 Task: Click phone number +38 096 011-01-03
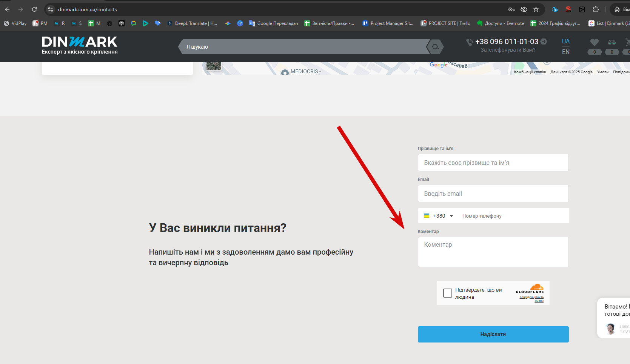[507, 41]
